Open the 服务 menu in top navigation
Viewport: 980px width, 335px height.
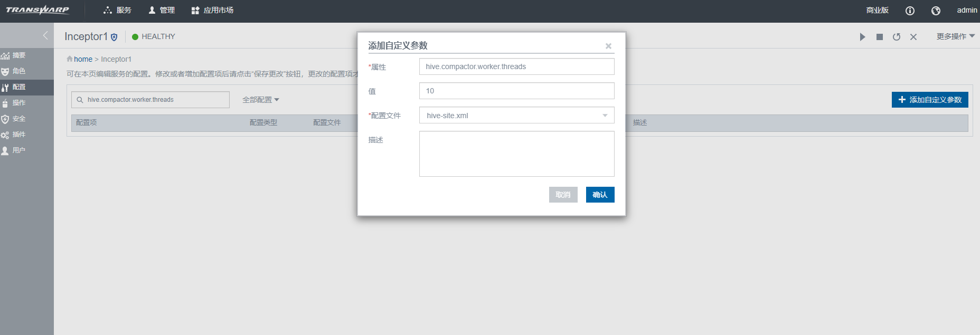[118, 10]
